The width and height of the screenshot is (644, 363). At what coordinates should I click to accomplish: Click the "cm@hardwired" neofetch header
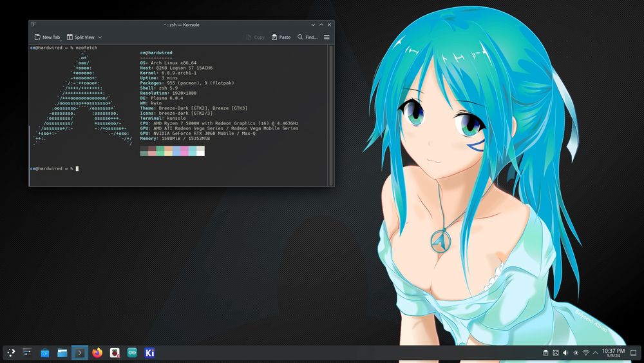pos(156,53)
